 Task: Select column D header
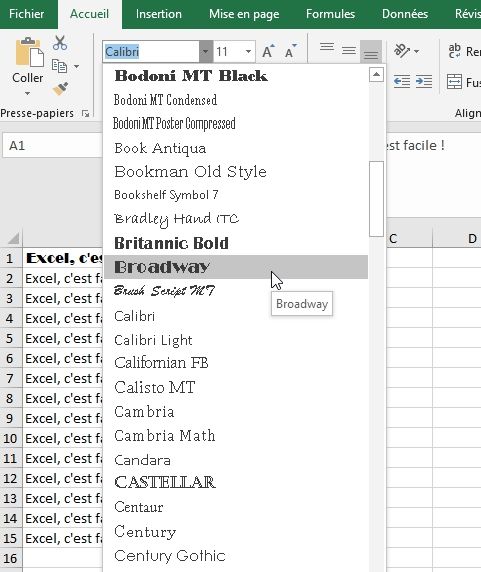(x=457, y=239)
